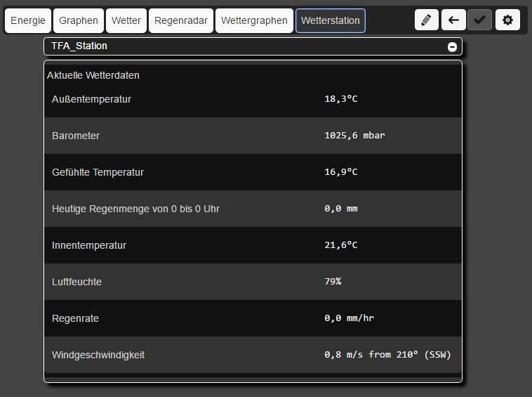Screen dimensions: 532x397
Task: Select the Heutige Regenmenge row
Action: (253, 209)
